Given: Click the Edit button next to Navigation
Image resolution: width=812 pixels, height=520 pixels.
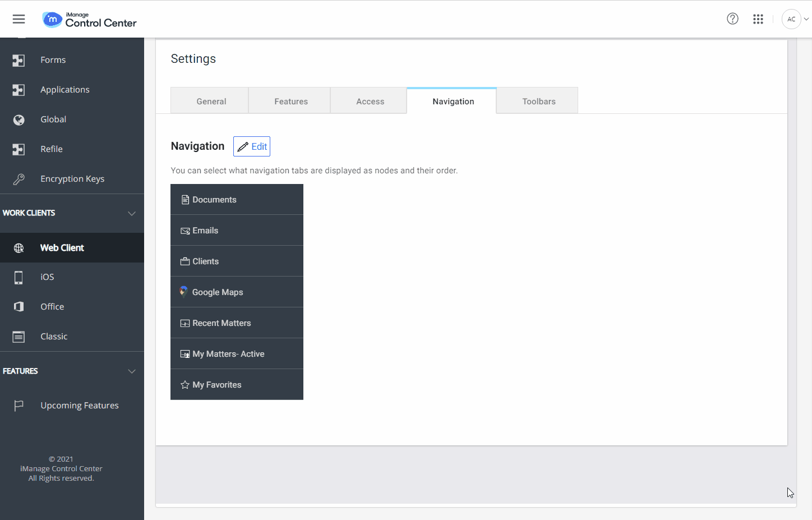Looking at the screenshot, I should pyautogui.click(x=251, y=146).
